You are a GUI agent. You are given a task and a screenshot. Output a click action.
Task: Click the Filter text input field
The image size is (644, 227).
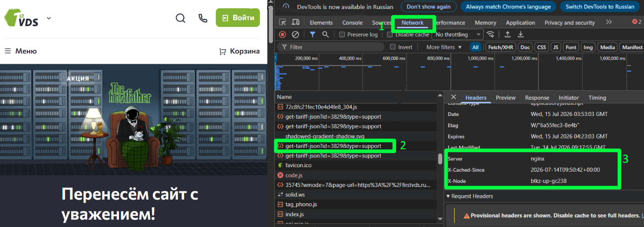tap(330, 47)
